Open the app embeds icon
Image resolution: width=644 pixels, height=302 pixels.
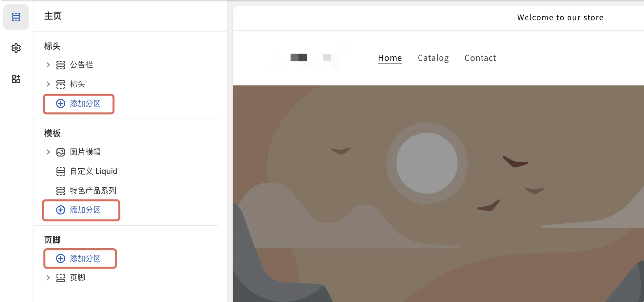click(x=16, y=79)
